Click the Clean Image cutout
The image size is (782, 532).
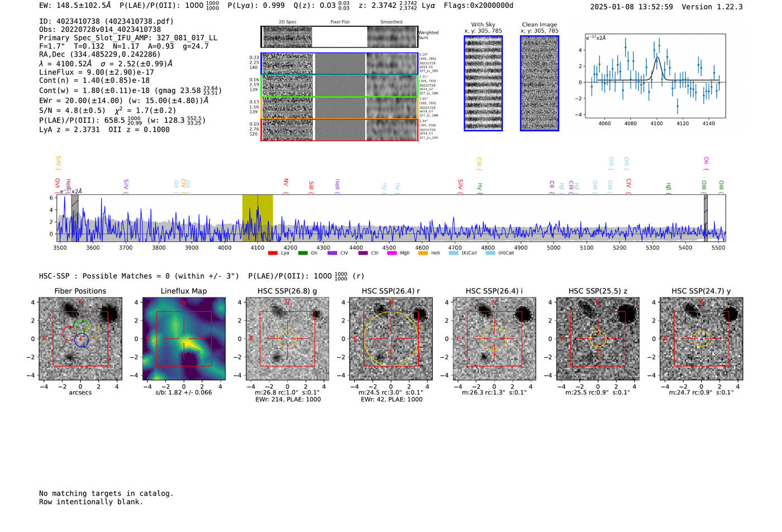point(540,83)
